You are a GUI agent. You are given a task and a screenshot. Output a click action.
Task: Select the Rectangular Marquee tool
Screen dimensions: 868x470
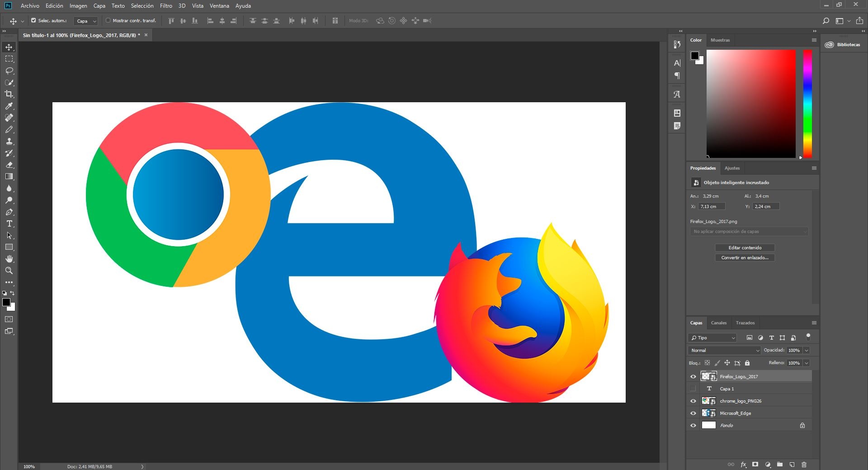click(x=9, y=59)
